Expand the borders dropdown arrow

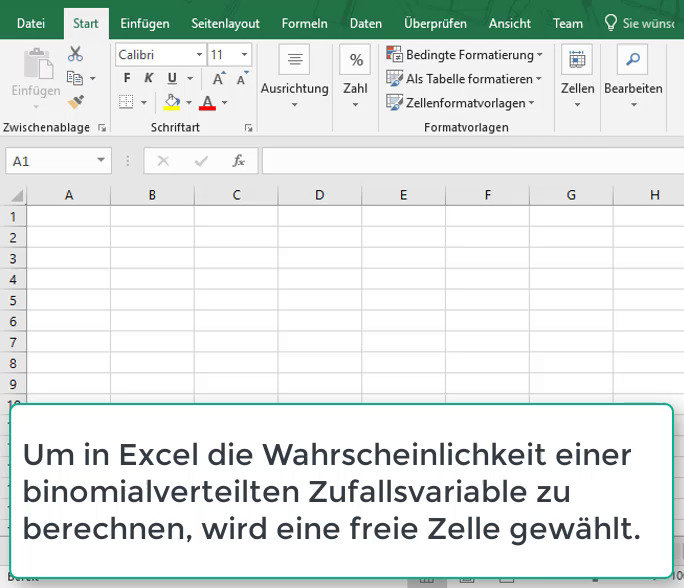(x=144, y=103)
